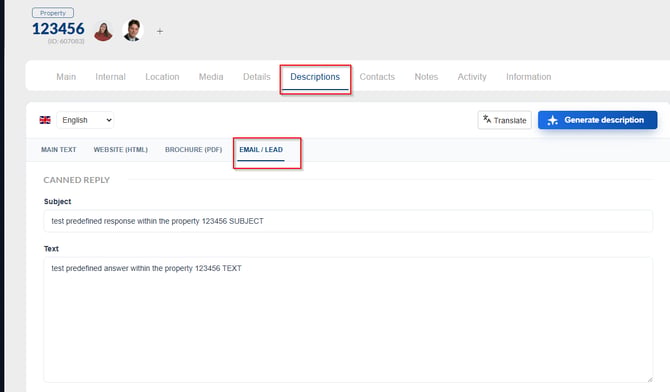
Task: Go to the Media tab
Action: 211,77
